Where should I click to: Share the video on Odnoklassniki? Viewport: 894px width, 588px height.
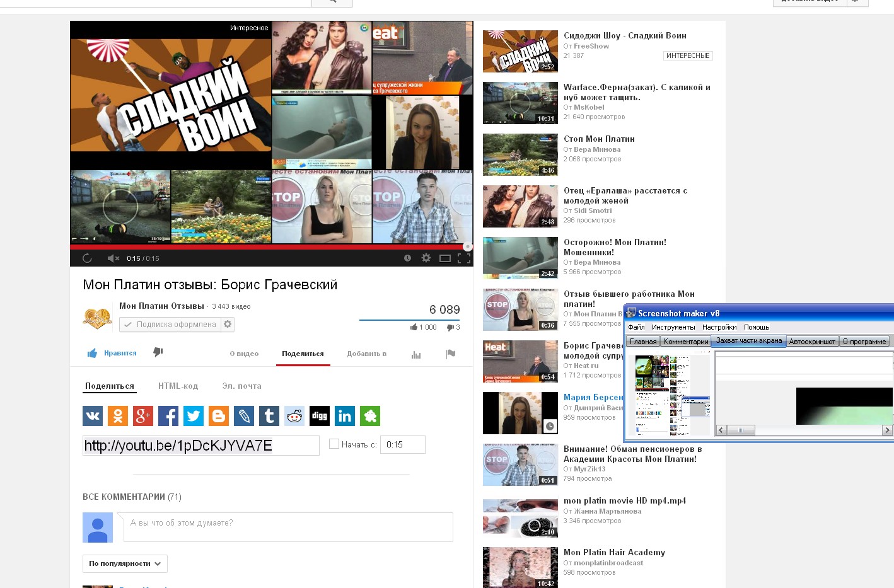(x=118, y=416)
